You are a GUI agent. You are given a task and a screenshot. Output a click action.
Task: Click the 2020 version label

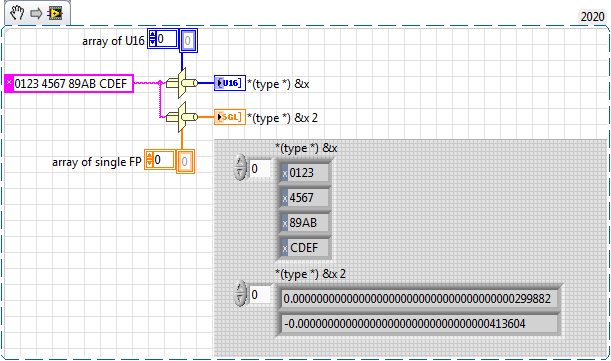(592, 17)
